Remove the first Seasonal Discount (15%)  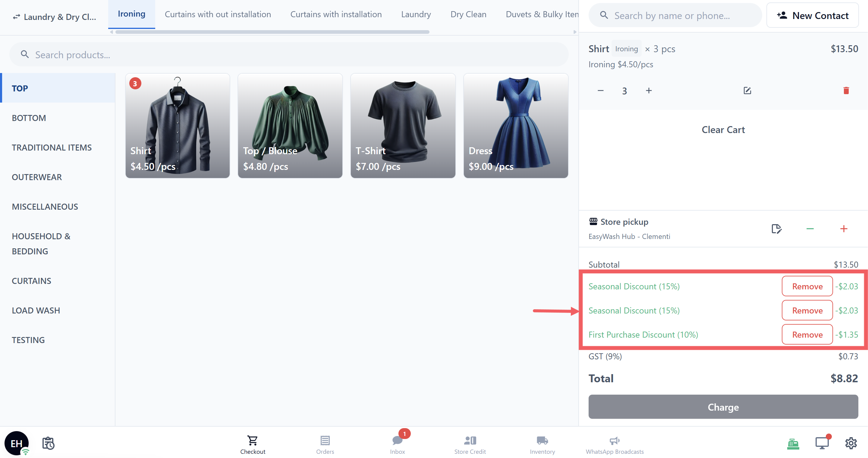pyautogui.click(x=807, y=286)
